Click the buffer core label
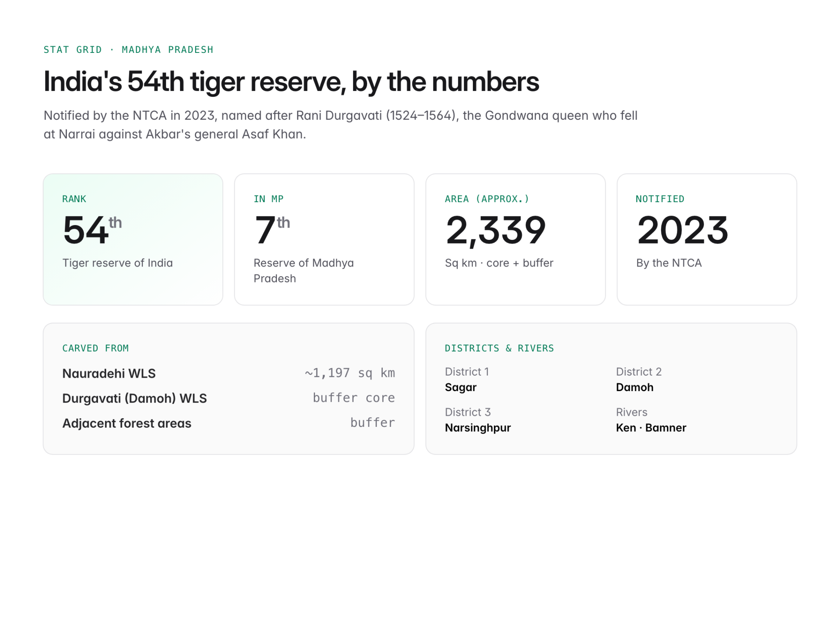 tap(354, 398)
